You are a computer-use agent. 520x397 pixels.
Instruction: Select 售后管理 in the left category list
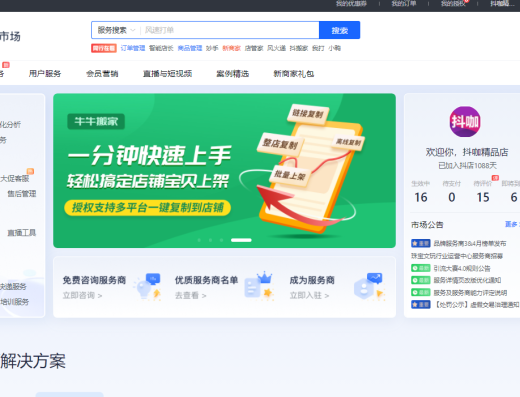point(22,194)
